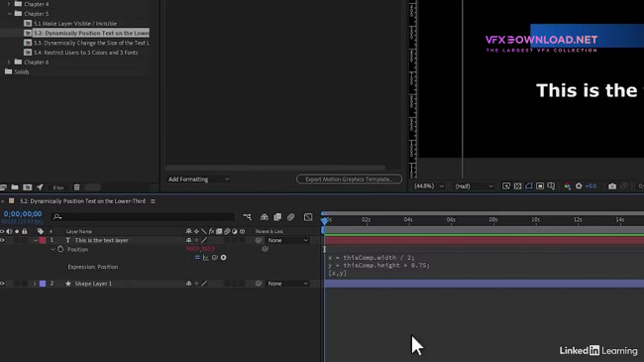644x362 pixels.
Task: Click parent pick whip for text layer
Action: pyautogui.click(x=259, y=240)
